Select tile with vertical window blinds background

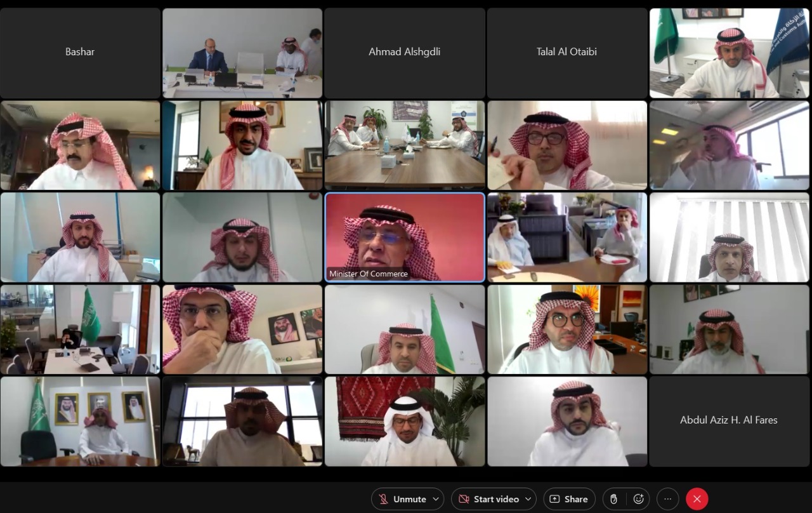pos(729,237)
